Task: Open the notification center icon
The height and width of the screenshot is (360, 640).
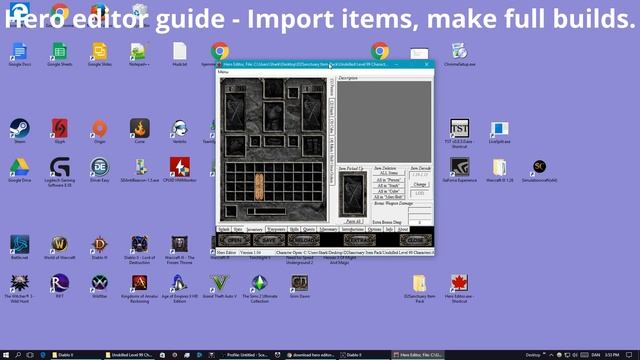Action: click(x=630, y=355)
